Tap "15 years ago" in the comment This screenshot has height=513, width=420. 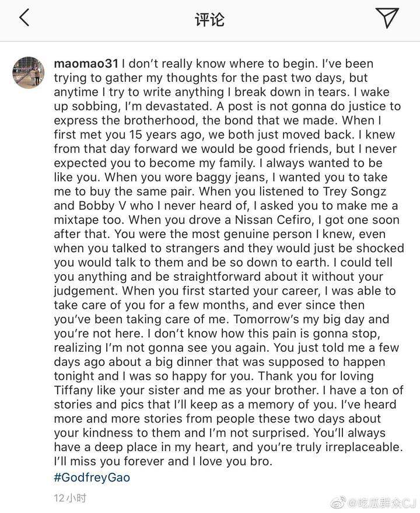[x=166, y=134]
